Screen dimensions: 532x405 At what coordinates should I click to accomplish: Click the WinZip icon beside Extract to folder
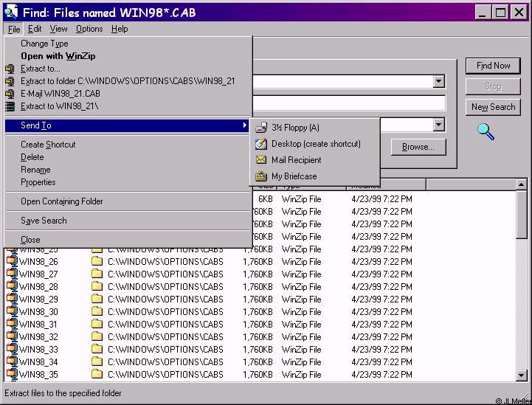tap(10, 81)
